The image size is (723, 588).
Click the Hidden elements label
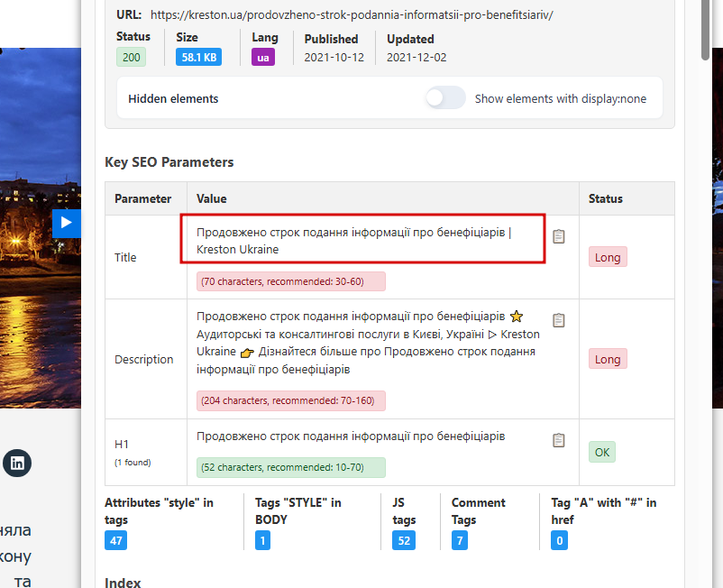[x=173, y=98]
